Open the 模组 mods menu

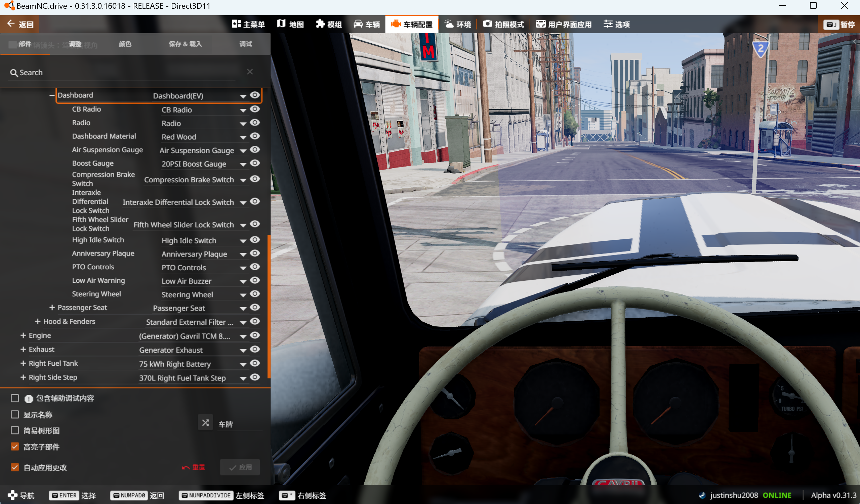329,24
